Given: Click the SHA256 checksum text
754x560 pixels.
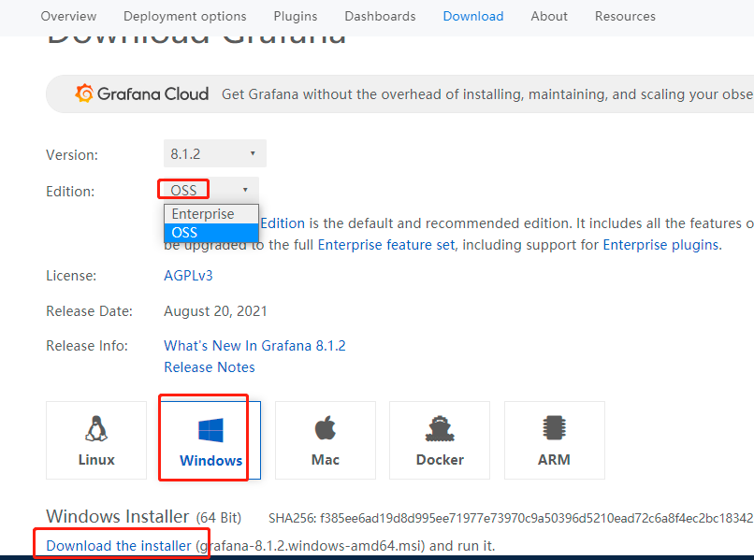Looking at the screenshot, I should pos(511,518).
